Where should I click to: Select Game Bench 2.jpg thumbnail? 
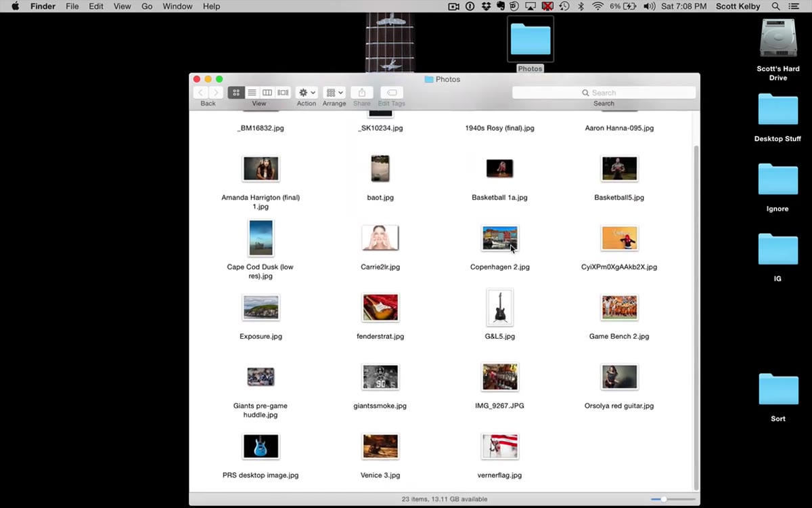pyautogui.click(x=619, y=308)
